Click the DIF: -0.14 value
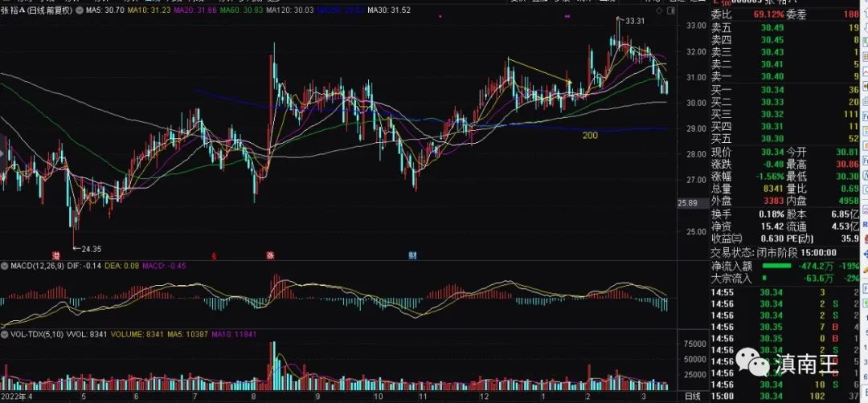 pyautogui.click(x=83, y=266)
